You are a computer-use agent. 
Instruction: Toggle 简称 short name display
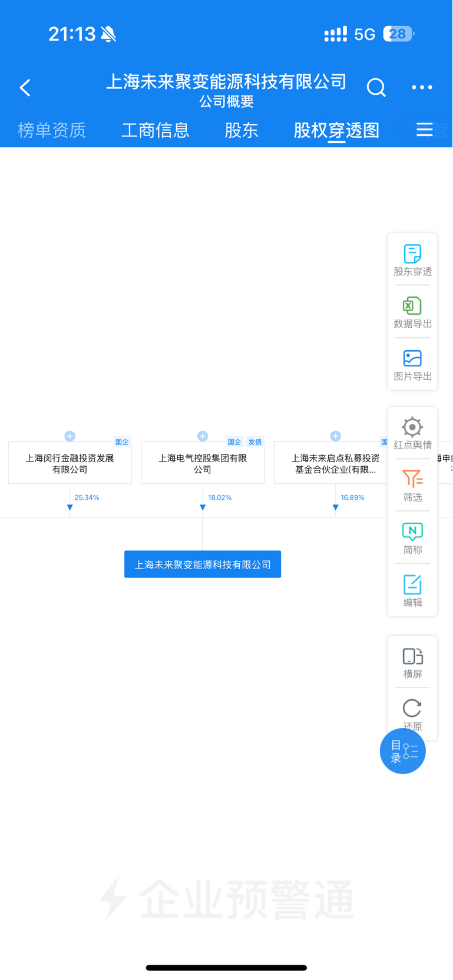click(412, 539)
